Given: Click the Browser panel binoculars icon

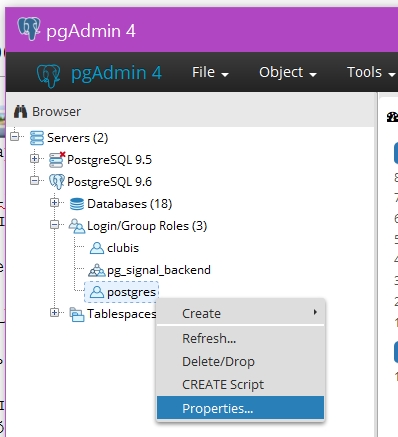Looking at the screenshot, I should 21,111.
